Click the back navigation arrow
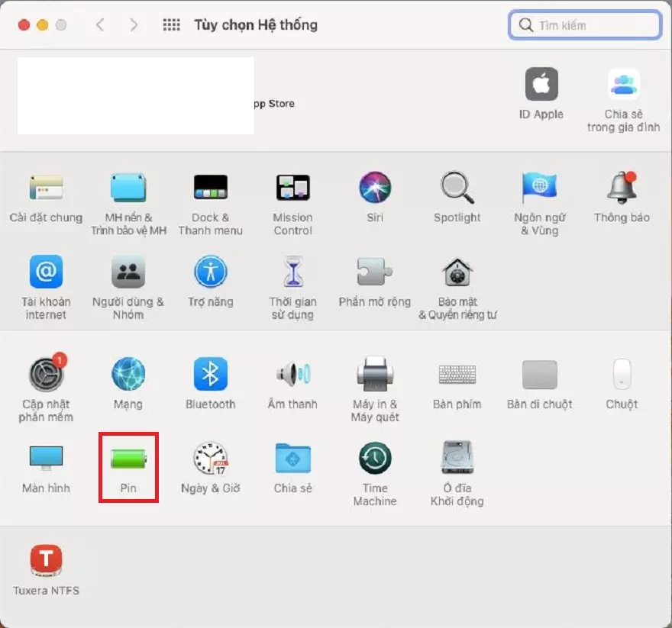The width and height of the screenshot is (672, 628). [100, 25]
